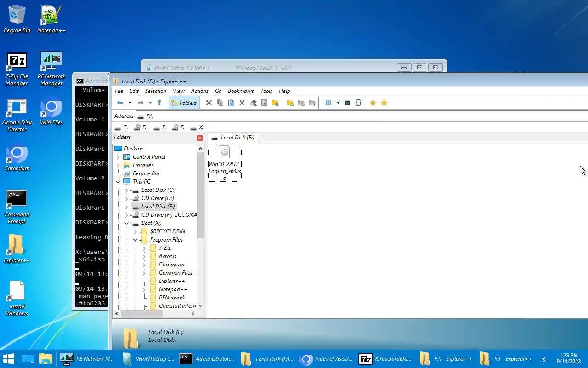This screenshot has height=368, width=588.
Task: Select Desktop in the folder tree
Action: point(134,149)
